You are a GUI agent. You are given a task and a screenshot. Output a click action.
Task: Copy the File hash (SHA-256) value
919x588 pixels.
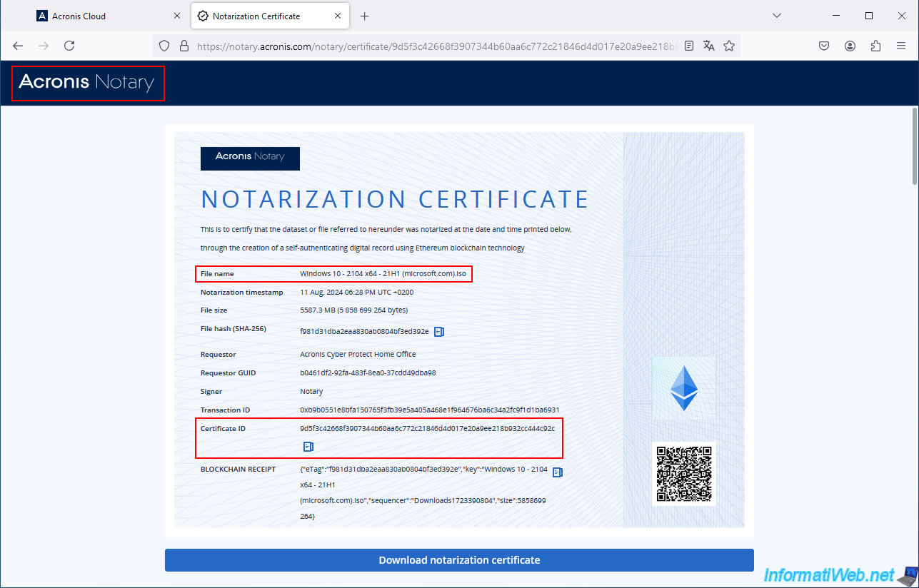439,331
